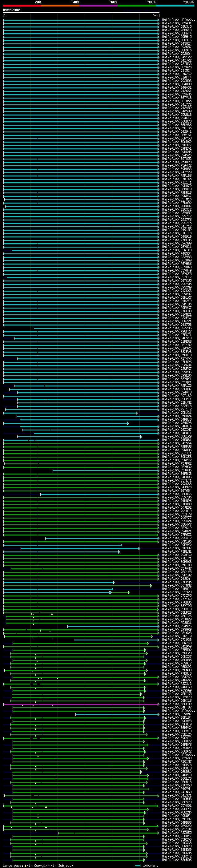This screenshot has width=197, height=868.
Task: Select hit label UniRef100_B8YGR0
Action: coord(177,67)
